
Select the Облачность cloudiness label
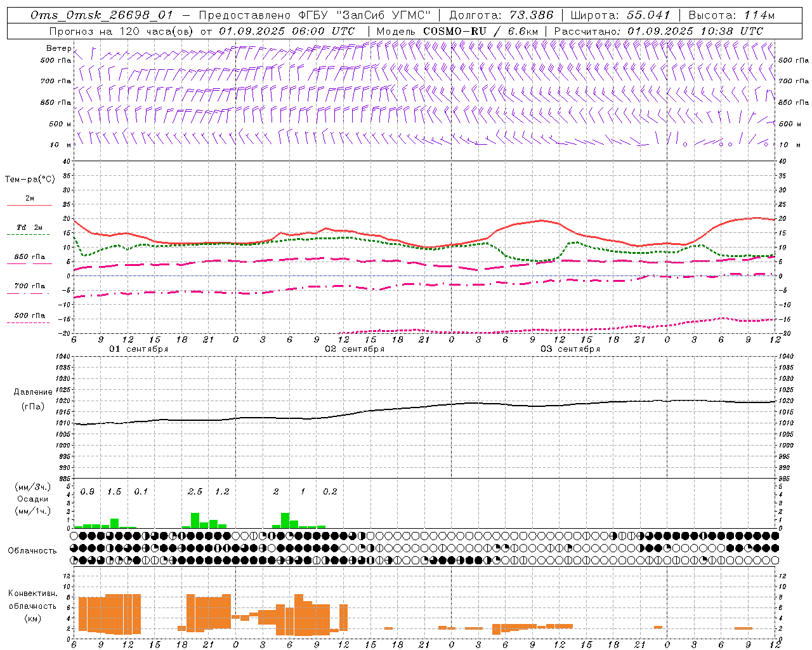(32, 550)
